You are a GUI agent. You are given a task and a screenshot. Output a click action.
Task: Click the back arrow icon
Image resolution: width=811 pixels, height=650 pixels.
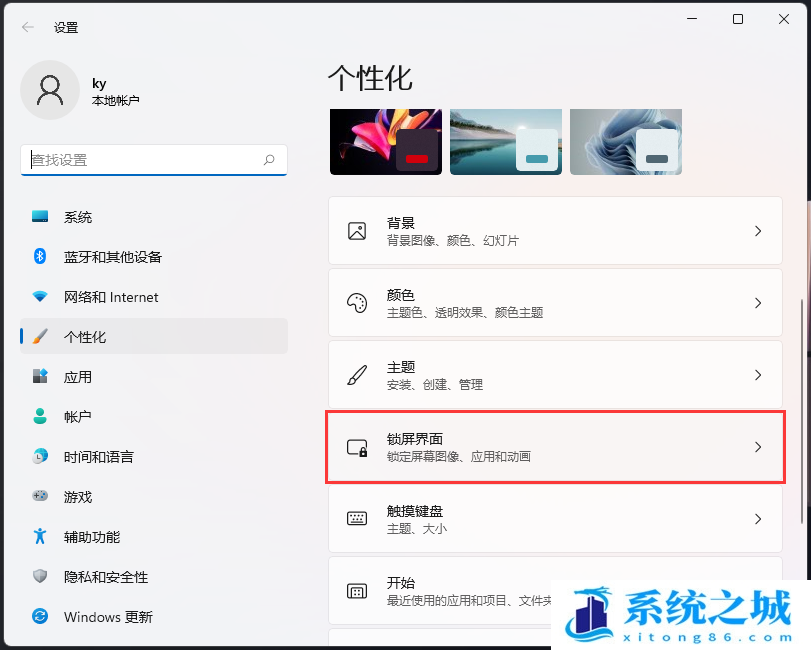(28, 27)
